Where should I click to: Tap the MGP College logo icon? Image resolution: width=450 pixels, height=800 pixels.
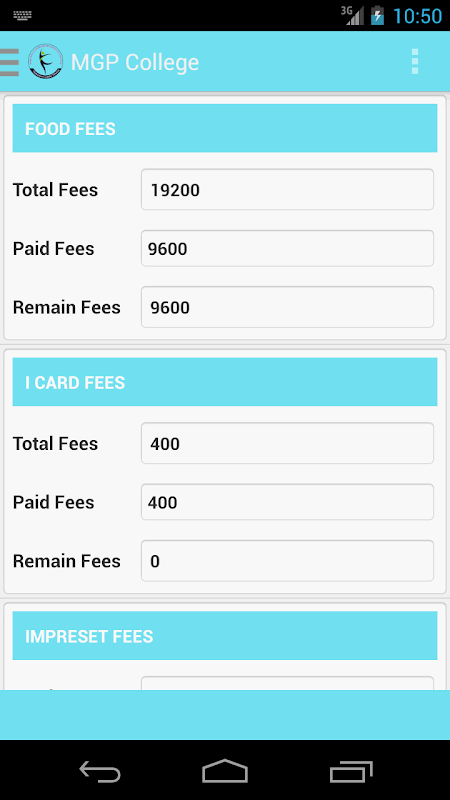pos(45,62)
